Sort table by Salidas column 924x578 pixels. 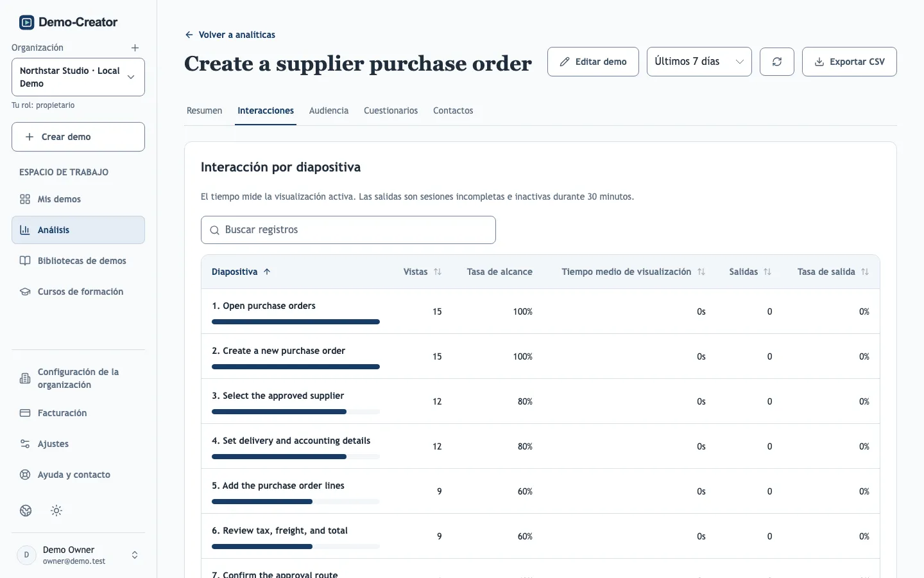[750, 272]
